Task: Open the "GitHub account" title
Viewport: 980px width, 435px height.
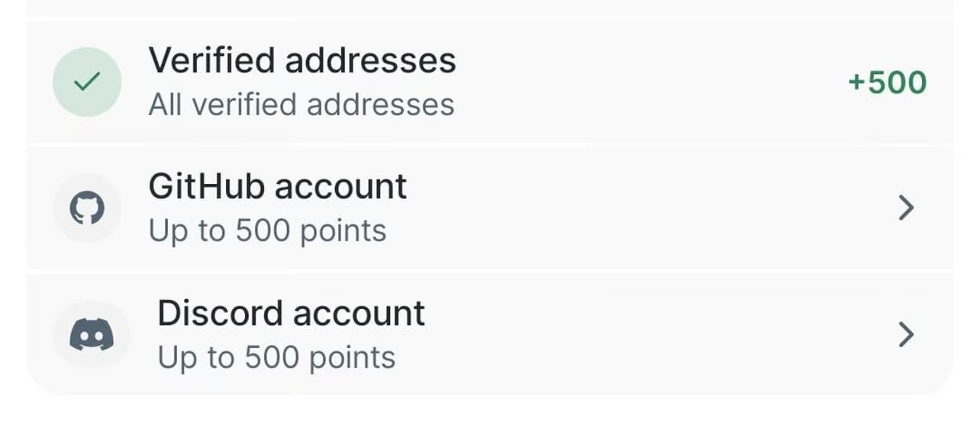Action: click(x=277, y=187)
